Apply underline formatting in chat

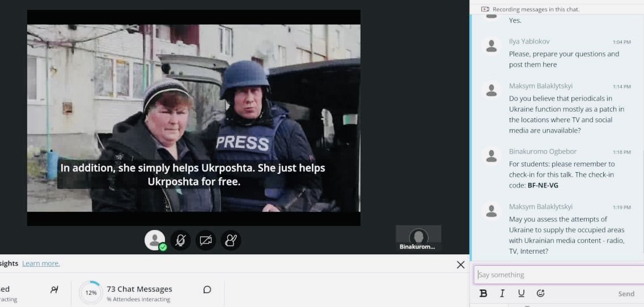(x=521, y=293)
